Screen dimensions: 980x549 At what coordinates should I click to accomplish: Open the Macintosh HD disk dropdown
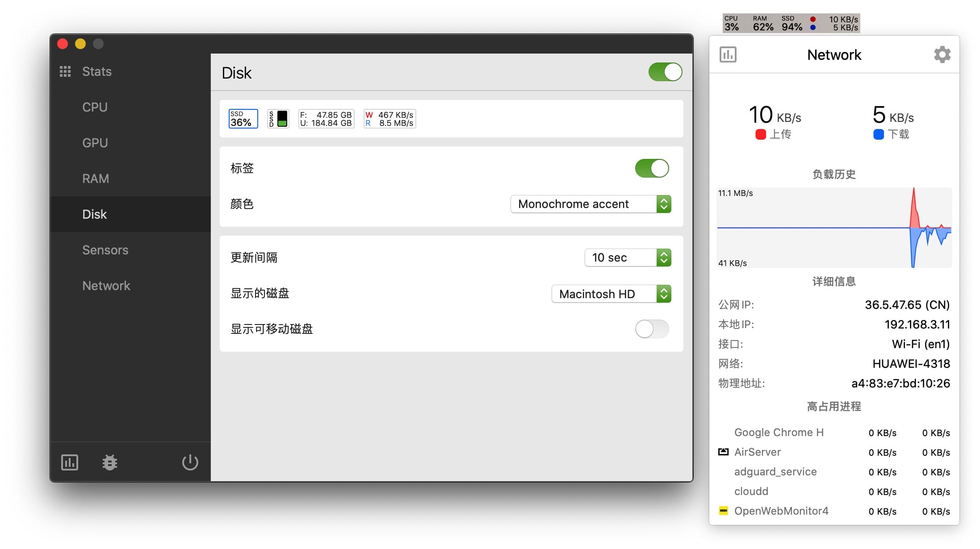[x=611, y=294]
